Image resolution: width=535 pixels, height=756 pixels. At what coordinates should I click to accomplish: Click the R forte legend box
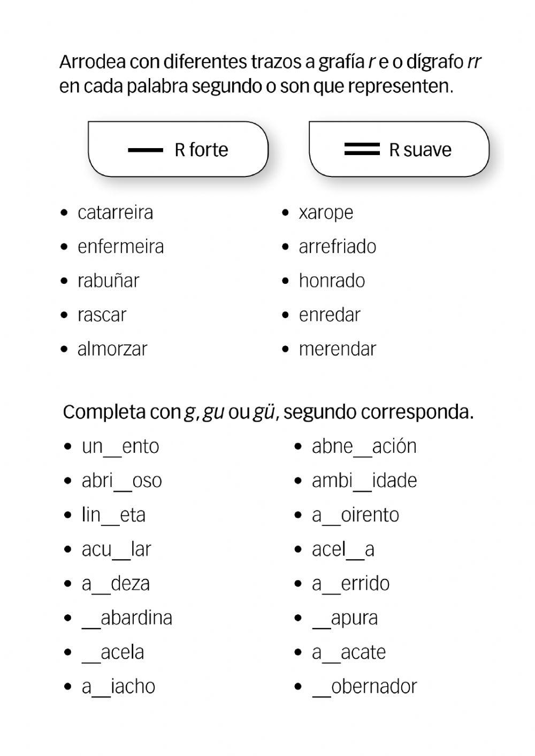tap(178, 149)
